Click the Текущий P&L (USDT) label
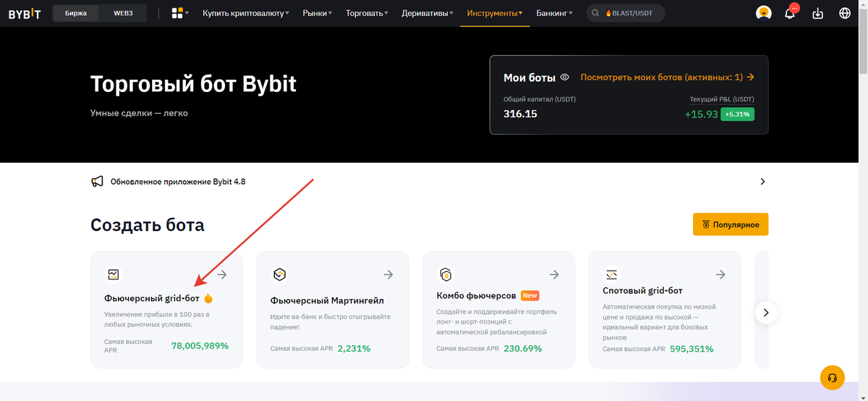868x401 pixels. pyautogui.click(x=722, y=99)
